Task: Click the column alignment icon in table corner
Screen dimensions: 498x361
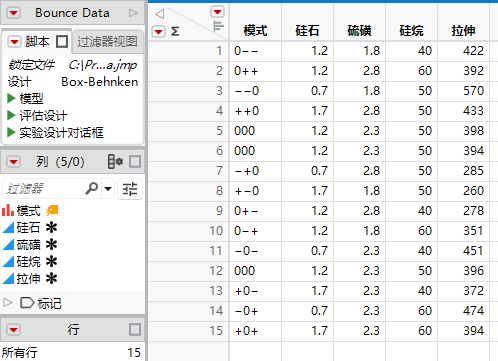Action: point(218,26)
